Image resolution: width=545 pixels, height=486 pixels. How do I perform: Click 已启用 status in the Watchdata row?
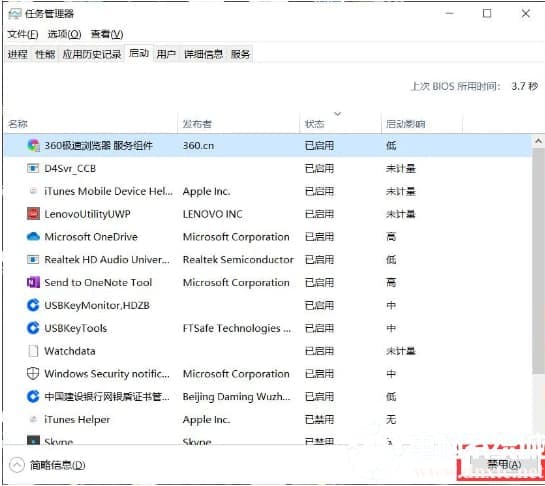point(319,351)
